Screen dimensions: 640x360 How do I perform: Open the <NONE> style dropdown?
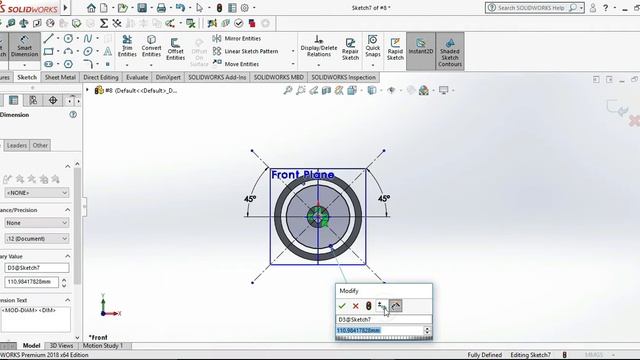point(37,192)
